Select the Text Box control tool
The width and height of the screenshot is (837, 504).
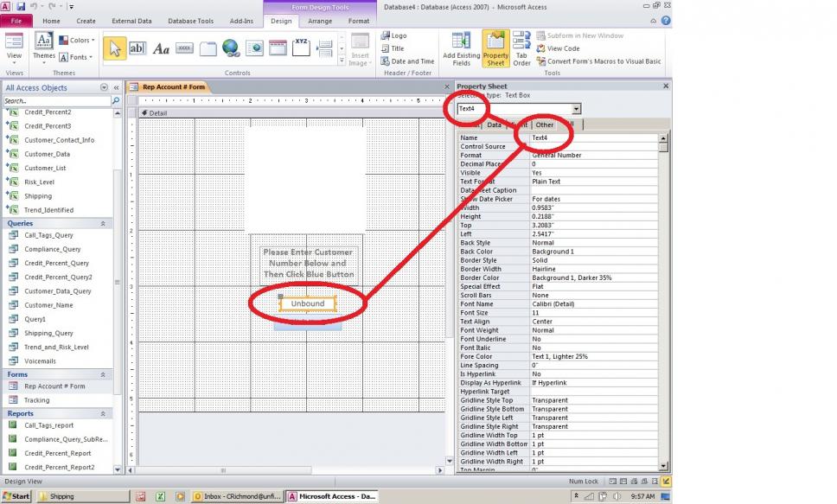137,48
